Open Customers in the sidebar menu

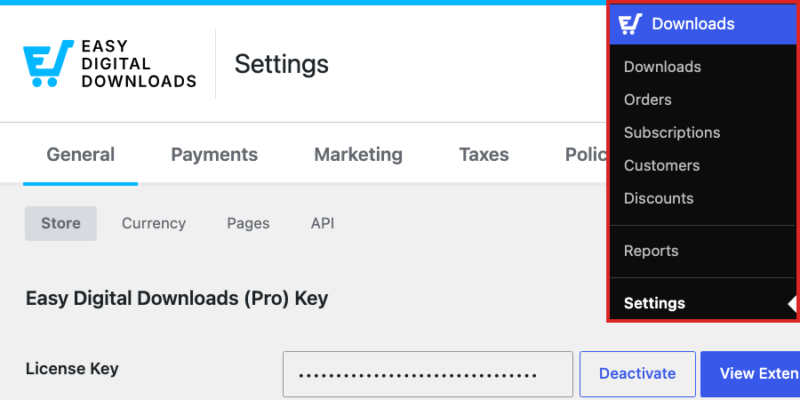click(x=662, y=165)
